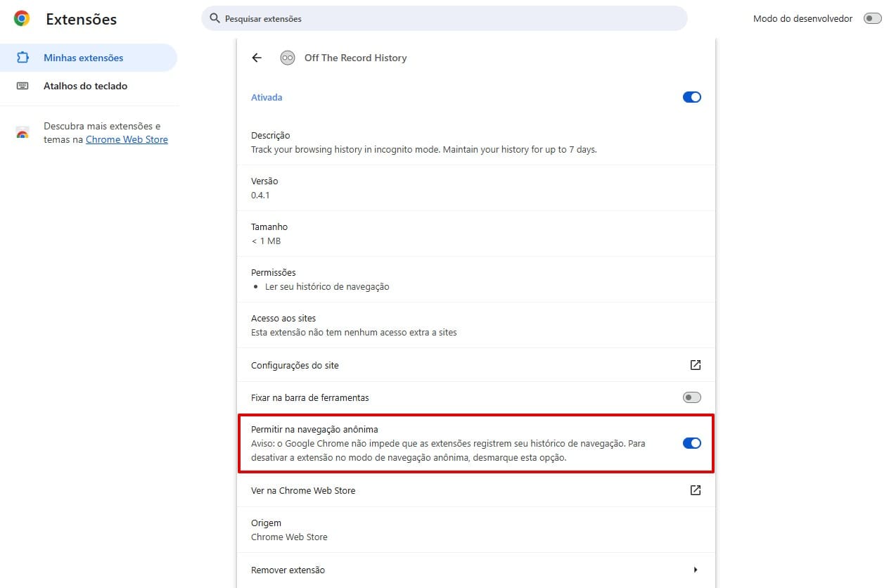
Task: Turn off Permitir na navegação anônima
Action: pos(692,443)
